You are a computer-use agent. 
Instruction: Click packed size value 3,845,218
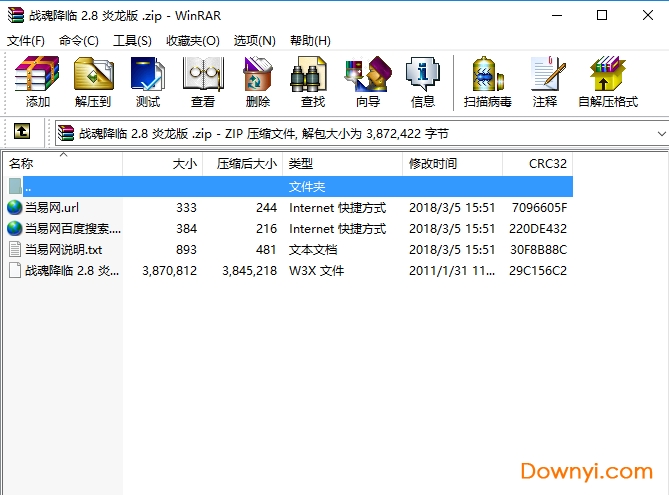click(249, 271)
